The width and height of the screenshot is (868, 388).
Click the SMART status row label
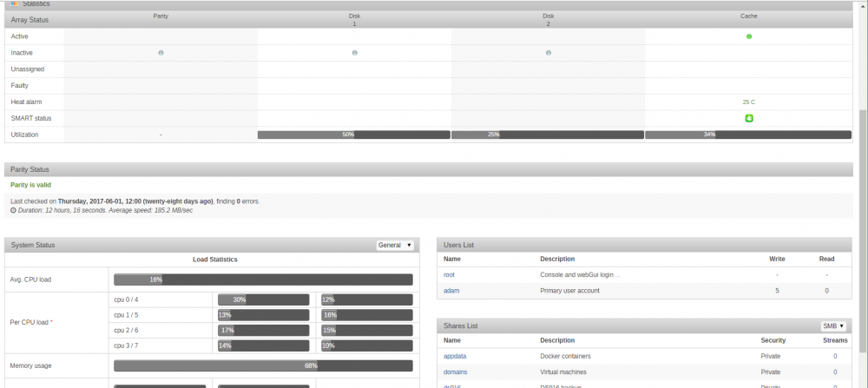click(x=31, y=118)
